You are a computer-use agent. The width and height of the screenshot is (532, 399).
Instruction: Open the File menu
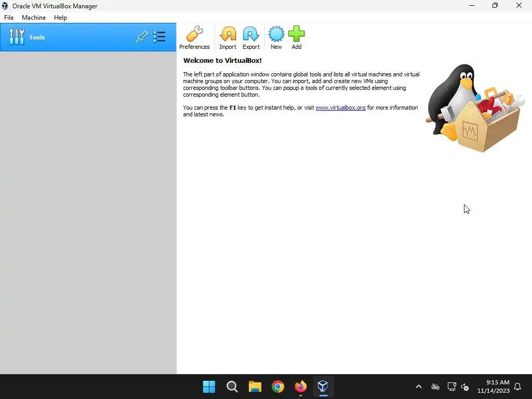pos(9,18)
